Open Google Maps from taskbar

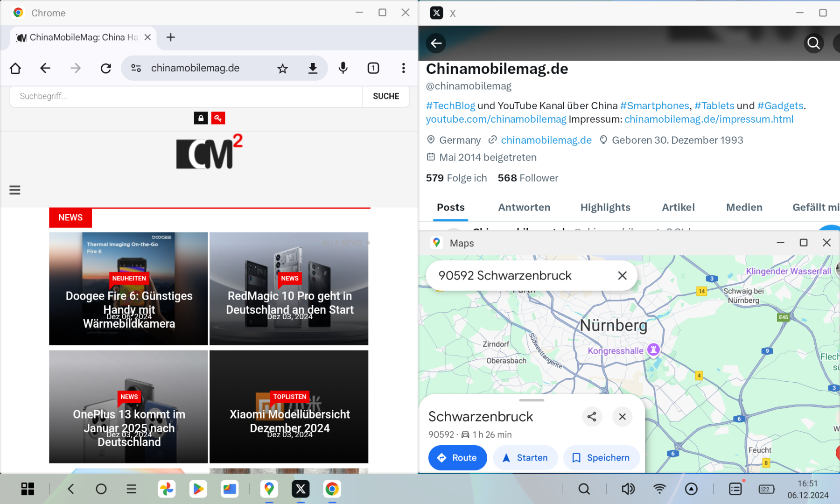269,489
